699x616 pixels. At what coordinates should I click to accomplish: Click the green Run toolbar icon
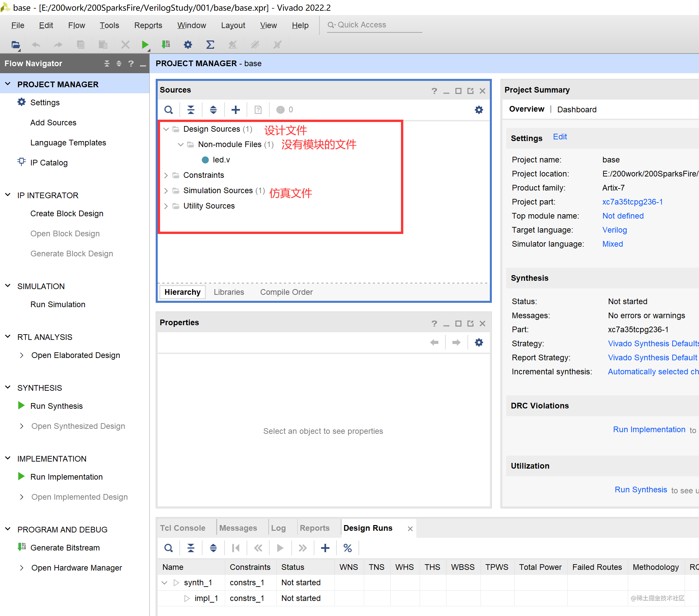pyautogui.click(x=145, y=44)
